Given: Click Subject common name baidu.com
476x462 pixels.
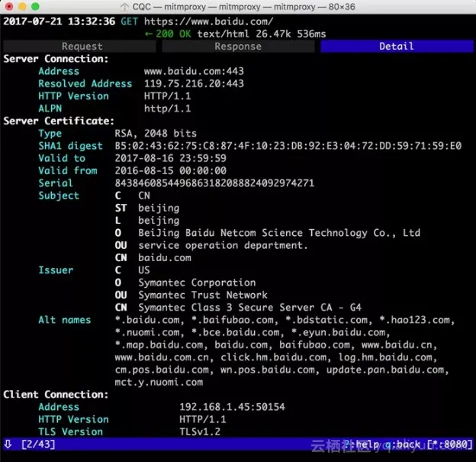Looking at the screenshot, I should 165,258.
